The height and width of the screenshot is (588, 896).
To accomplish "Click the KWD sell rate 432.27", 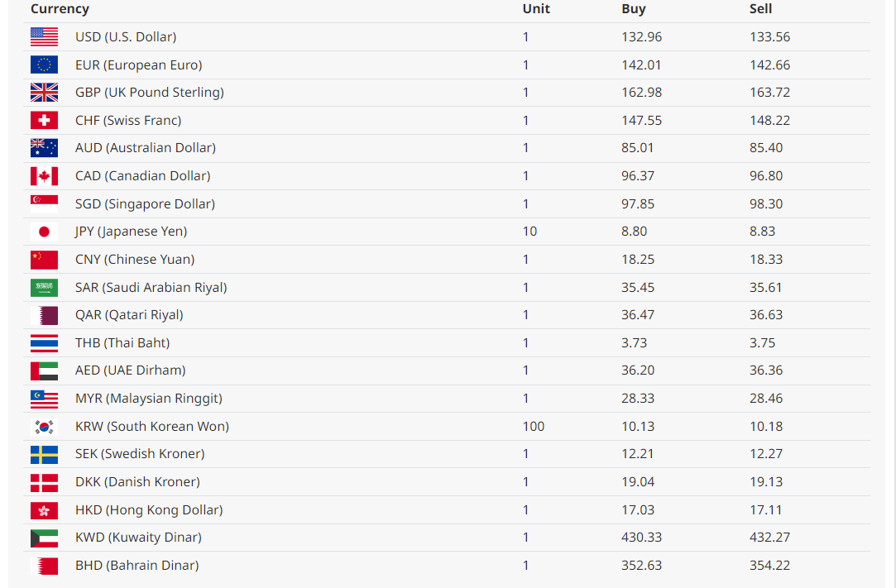I will coord(769,538).
